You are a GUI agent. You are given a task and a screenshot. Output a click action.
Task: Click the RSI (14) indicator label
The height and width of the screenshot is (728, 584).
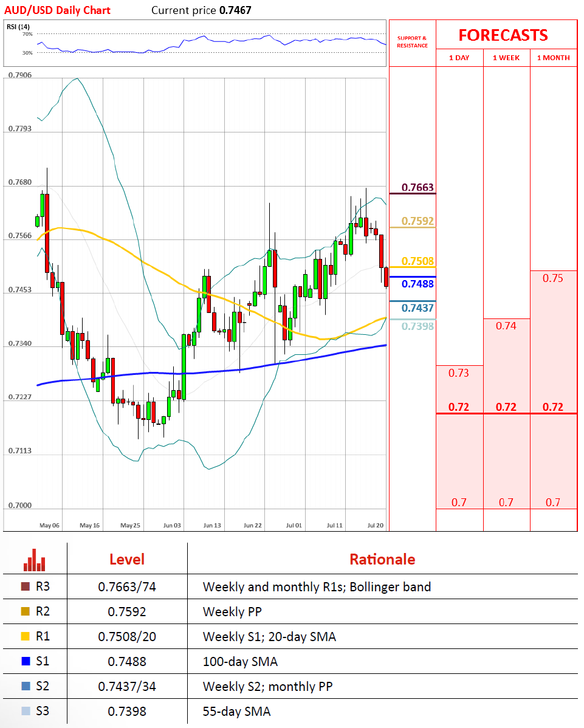pos(18,27)
